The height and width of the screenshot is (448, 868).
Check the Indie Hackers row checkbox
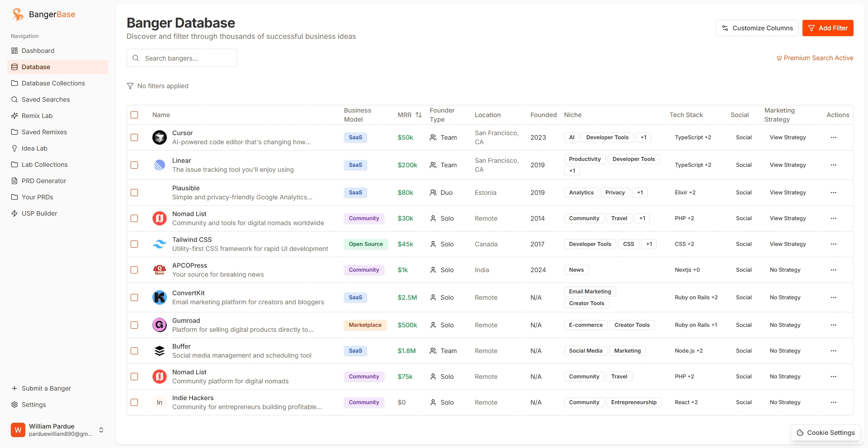(134, 402)
